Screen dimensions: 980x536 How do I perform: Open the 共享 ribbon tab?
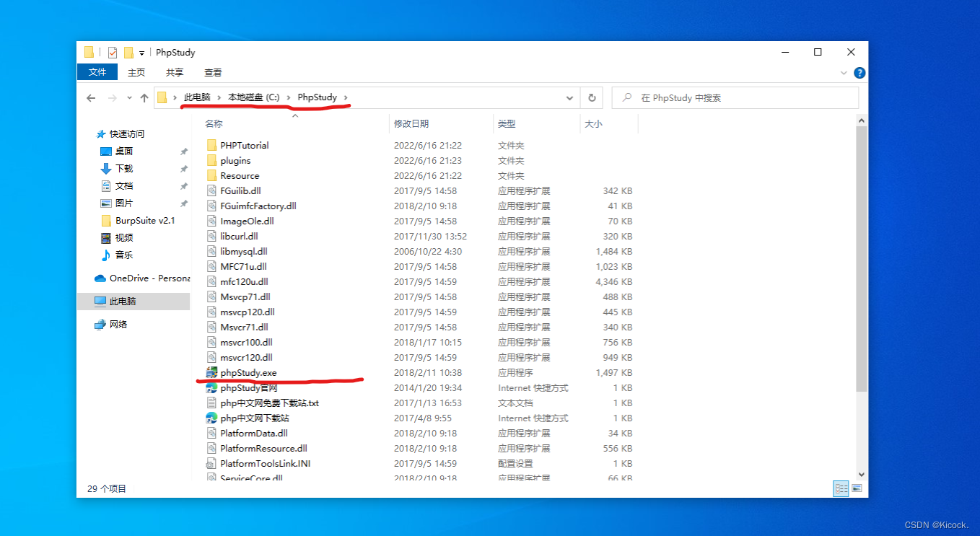tap(175, 72)
